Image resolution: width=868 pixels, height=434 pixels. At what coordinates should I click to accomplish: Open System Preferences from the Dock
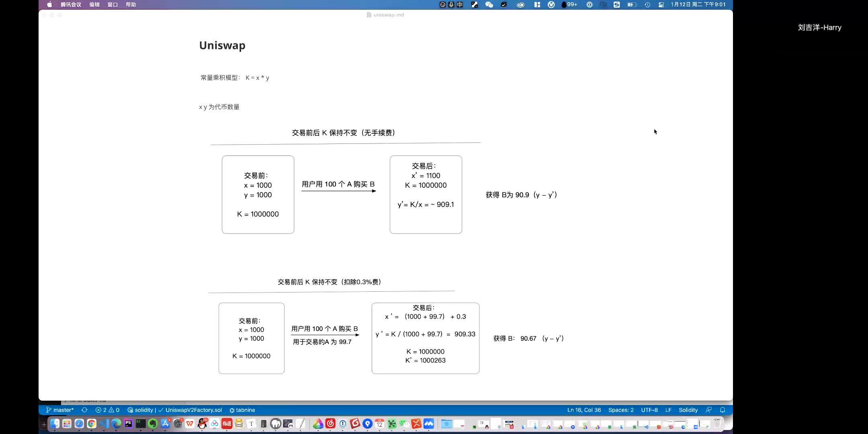pyautogui.click(x=178, y=424)
